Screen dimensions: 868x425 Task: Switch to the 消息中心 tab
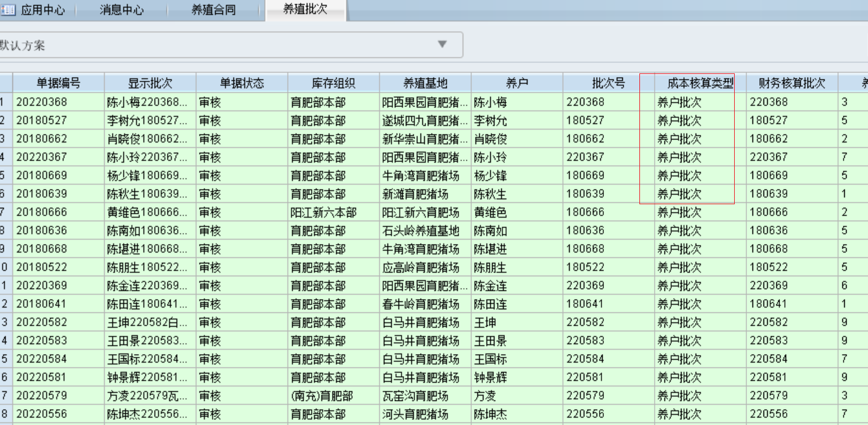(x=122, y=11)
